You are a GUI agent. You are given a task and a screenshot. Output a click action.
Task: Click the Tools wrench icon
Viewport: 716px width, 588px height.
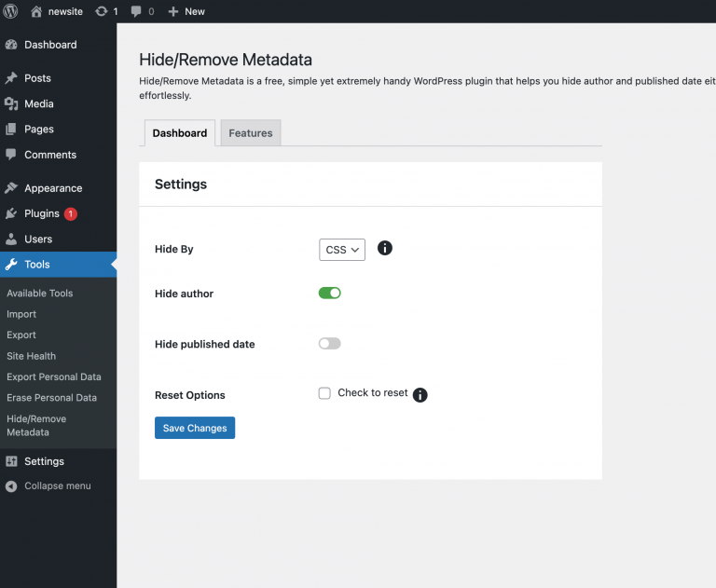(x=11, y=264)
